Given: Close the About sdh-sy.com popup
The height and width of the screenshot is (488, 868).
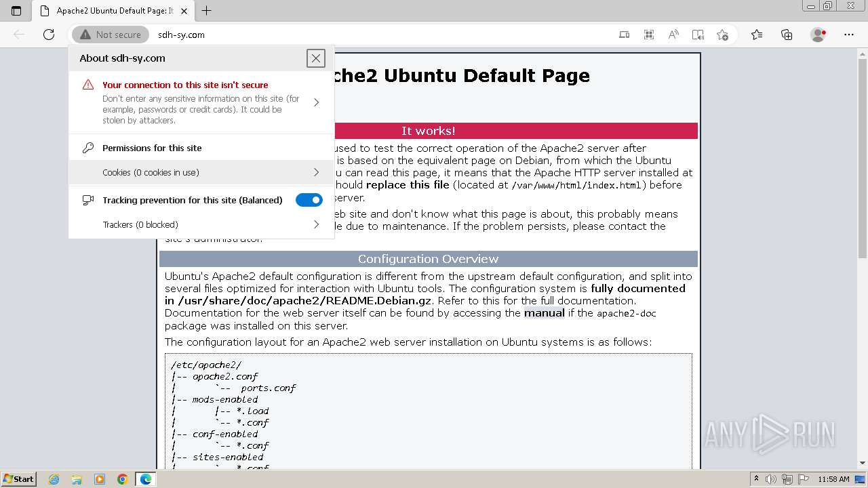Looking at the screenshot, I should pos(316,58).
